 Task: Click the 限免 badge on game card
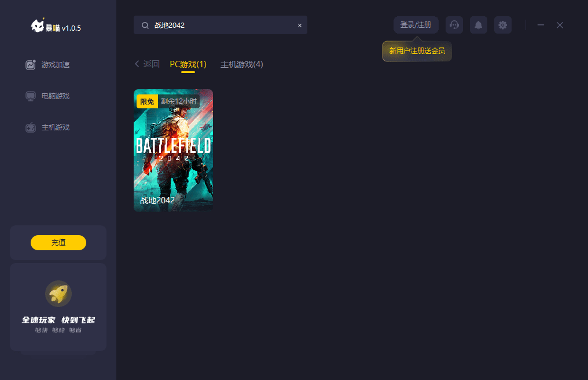(148, 101)
